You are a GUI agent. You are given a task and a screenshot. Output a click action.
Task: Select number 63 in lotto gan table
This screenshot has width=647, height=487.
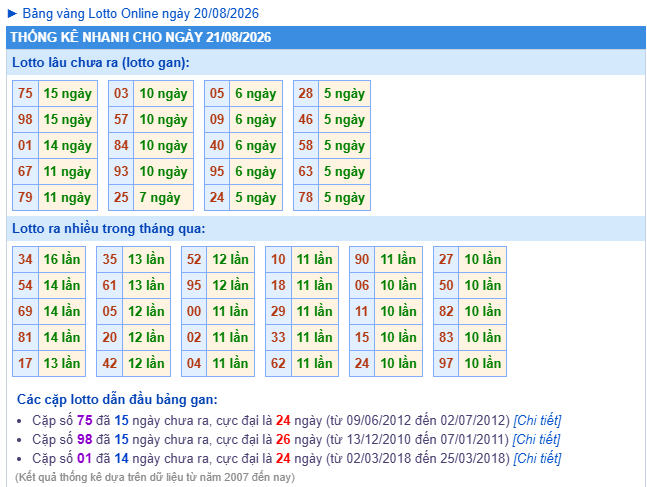[306, 171]
